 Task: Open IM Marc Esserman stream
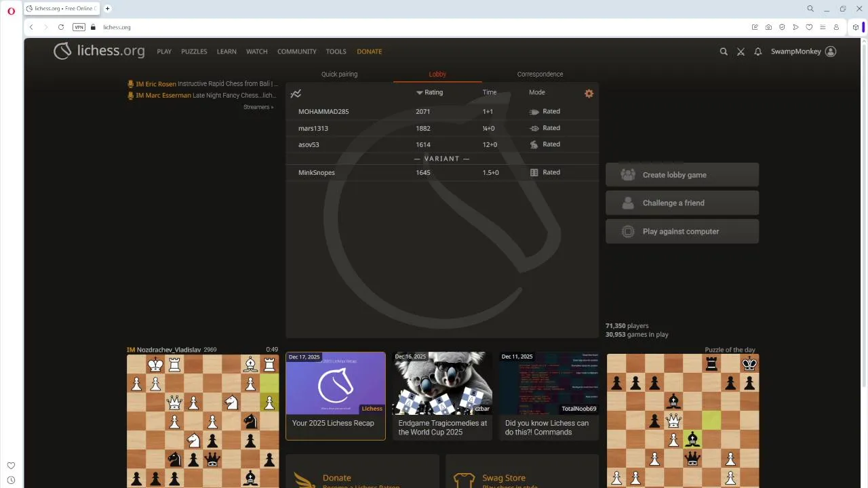click(202, 96)
